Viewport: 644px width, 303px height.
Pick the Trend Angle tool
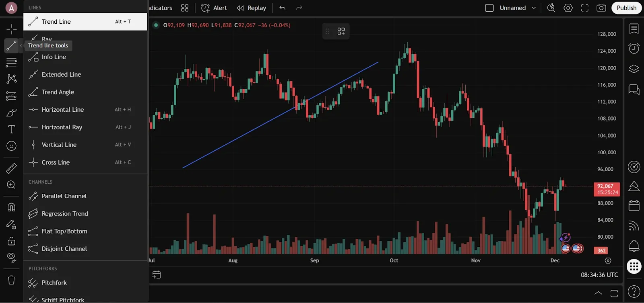[x=85, y=92]
